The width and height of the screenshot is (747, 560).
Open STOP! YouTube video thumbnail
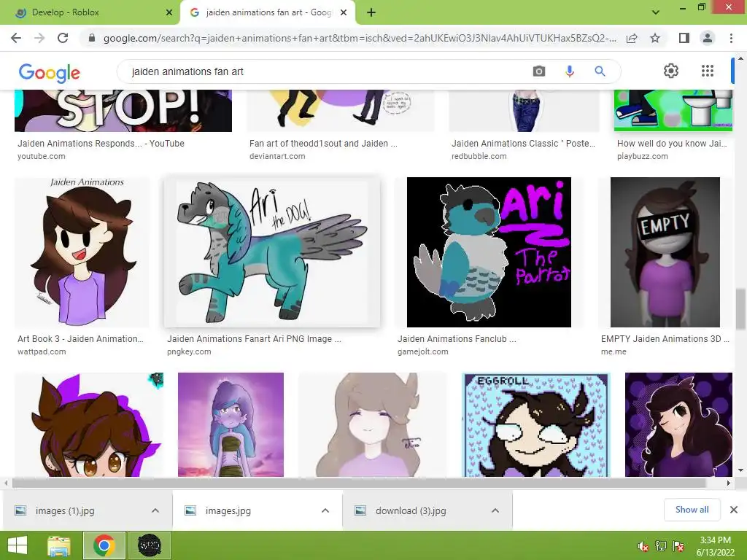point(123,111)
